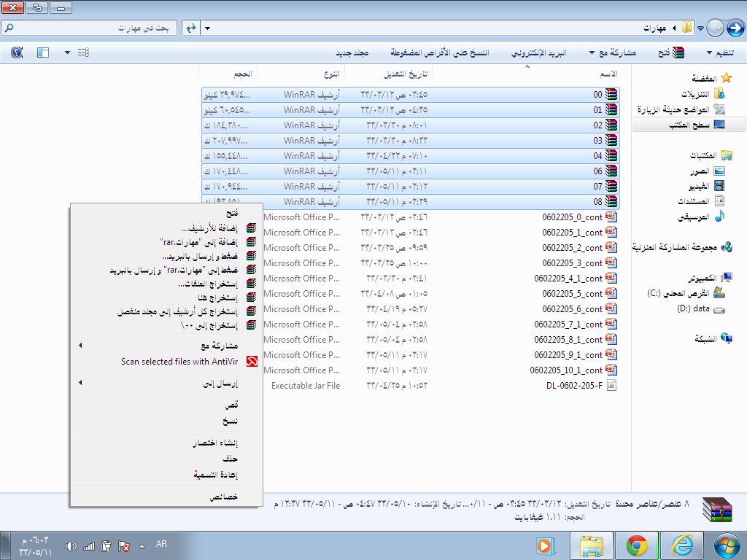The image size is (747, 560).
Task: Open Internet Explorer from the taskbar
Action: pos(682,545)
